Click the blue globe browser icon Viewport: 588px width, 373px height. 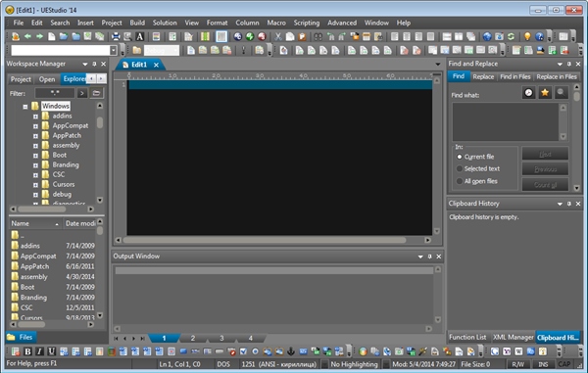487,36
